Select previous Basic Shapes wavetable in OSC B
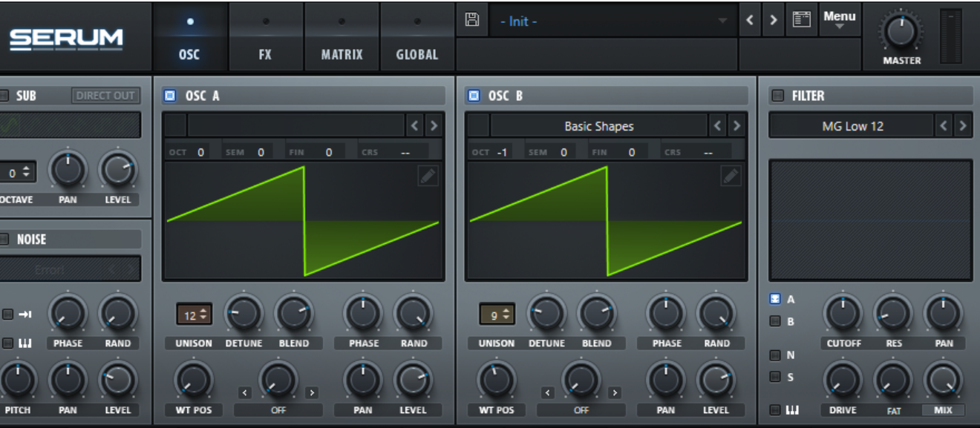 point(718,126)
